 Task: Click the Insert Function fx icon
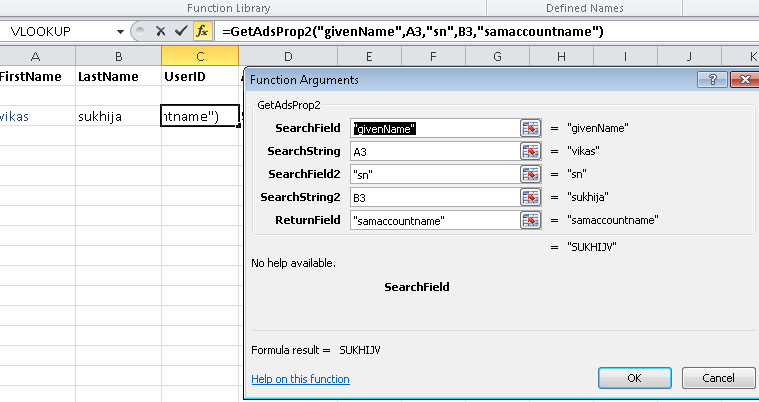pos(201,31)
